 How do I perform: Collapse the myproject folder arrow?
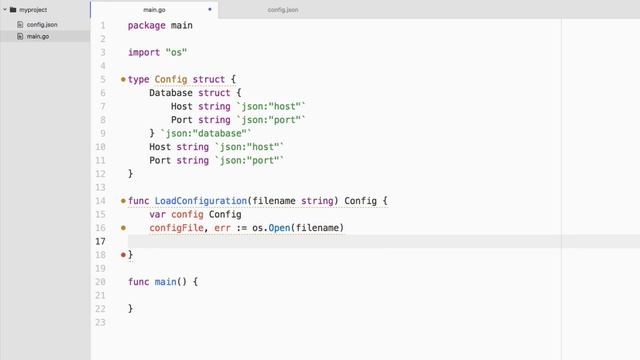5,9
